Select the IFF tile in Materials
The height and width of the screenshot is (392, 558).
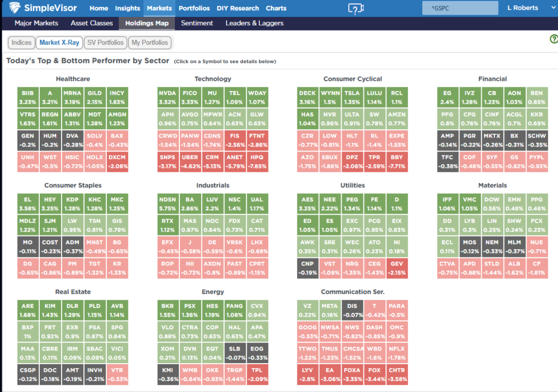[x=447, y=204]
